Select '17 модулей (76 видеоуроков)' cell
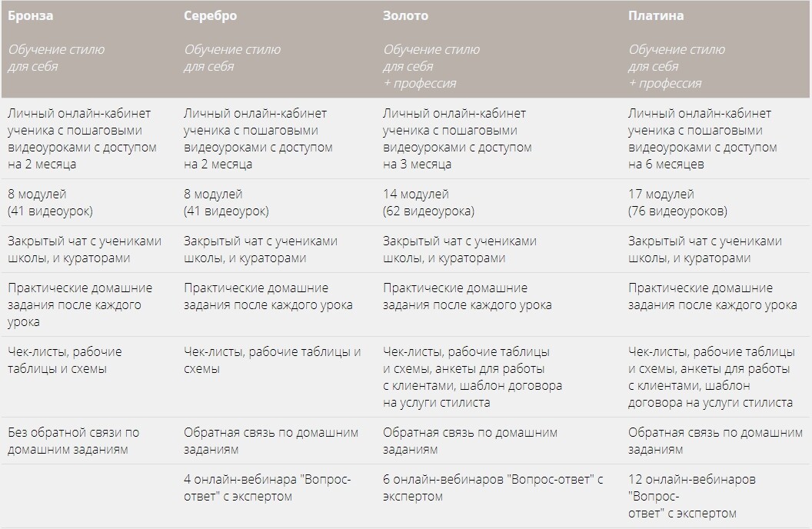Screen dimensions: 812x529 677,202
